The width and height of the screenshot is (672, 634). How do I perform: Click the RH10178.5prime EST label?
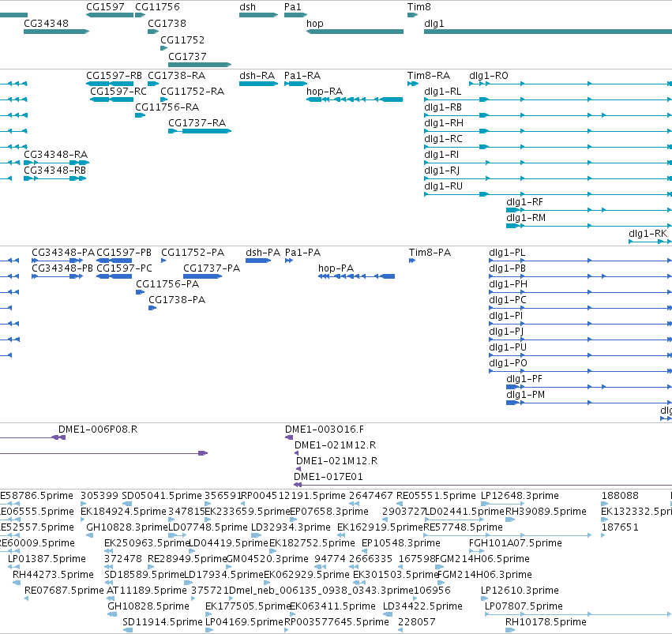pyautogui.click(x=546, y=622)
